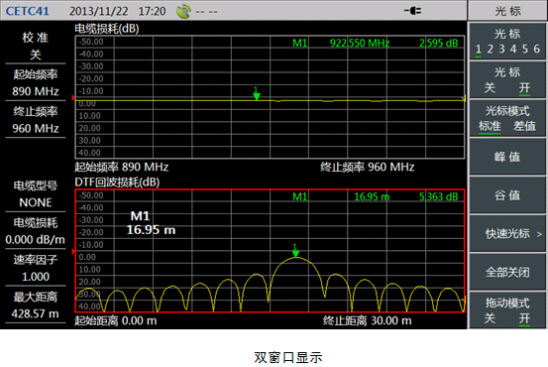Expand the 快速光标 submenu arrow
548x367 pixels.
[x=539, y=234]
